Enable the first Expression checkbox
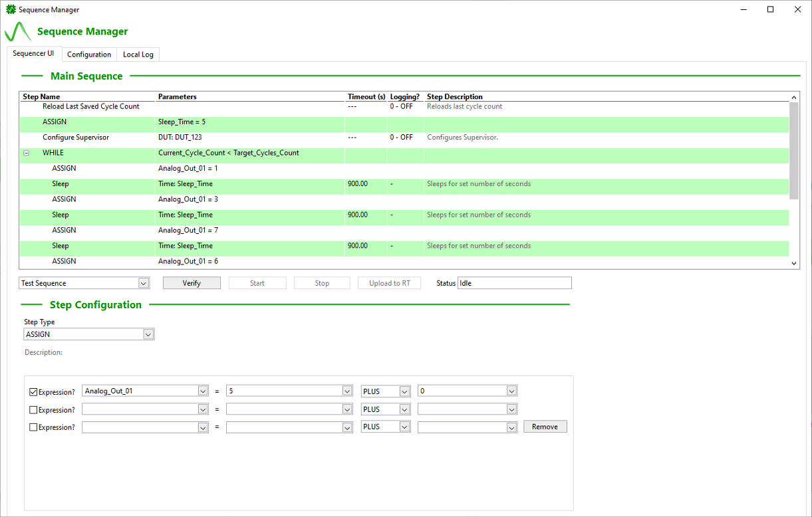Screen dimensions: 812x517 tap(34, 392)
